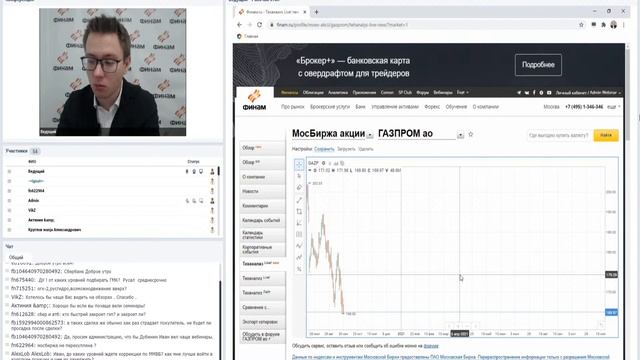The image size is (640, 360).
Task: Open the Комментарии sidebar tab
Action: pyautogui.click(x=262, y=206)
